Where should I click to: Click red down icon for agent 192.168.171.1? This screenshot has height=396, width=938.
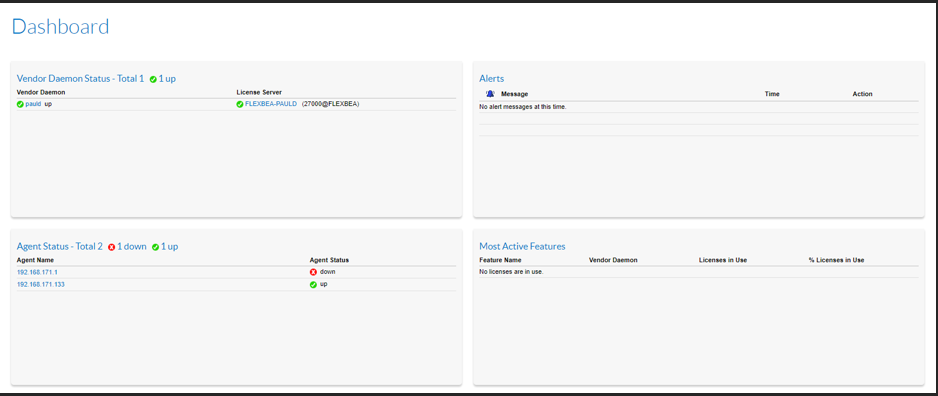click(313, 272)
